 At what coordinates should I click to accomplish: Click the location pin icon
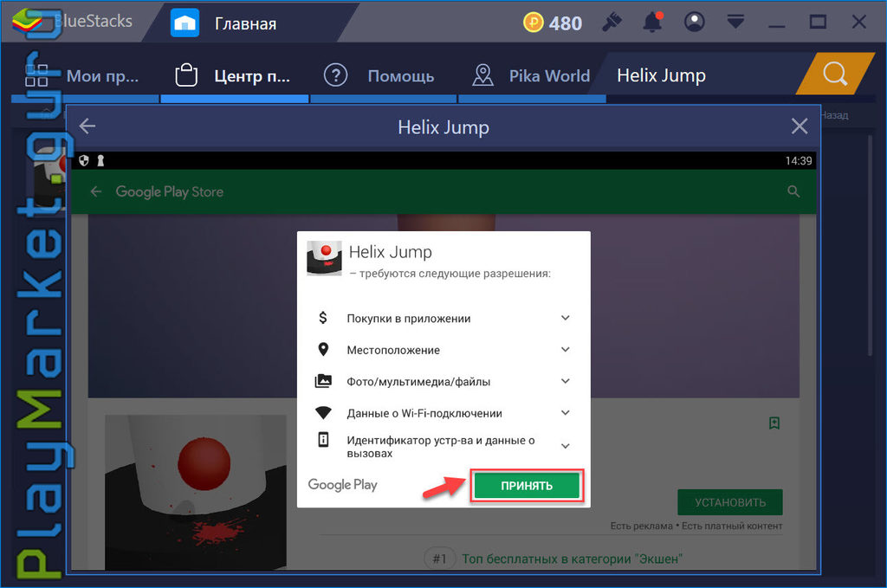[x=323, y=349]
